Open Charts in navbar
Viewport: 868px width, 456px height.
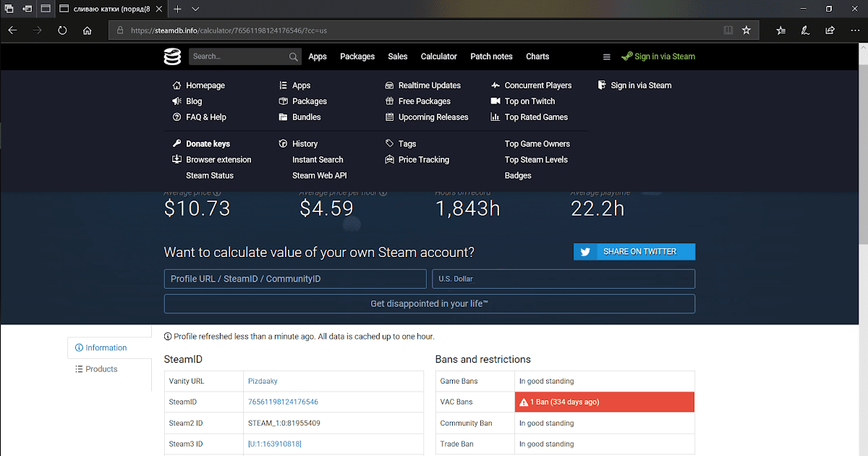[x=537, y=56]
